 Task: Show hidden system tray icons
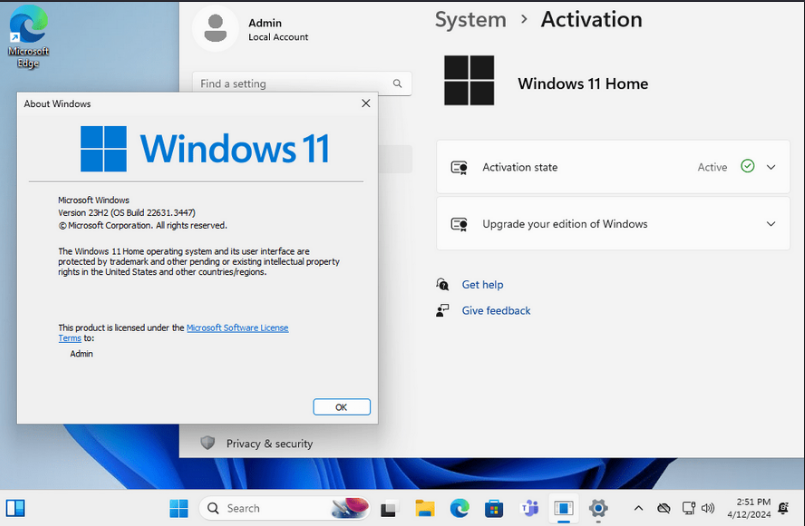638,509
